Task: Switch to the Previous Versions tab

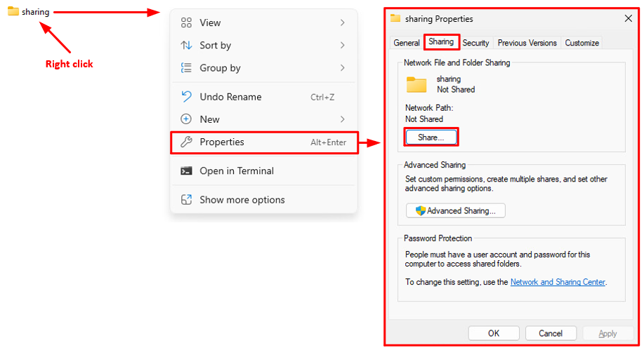Action: (x=527, y=43)
